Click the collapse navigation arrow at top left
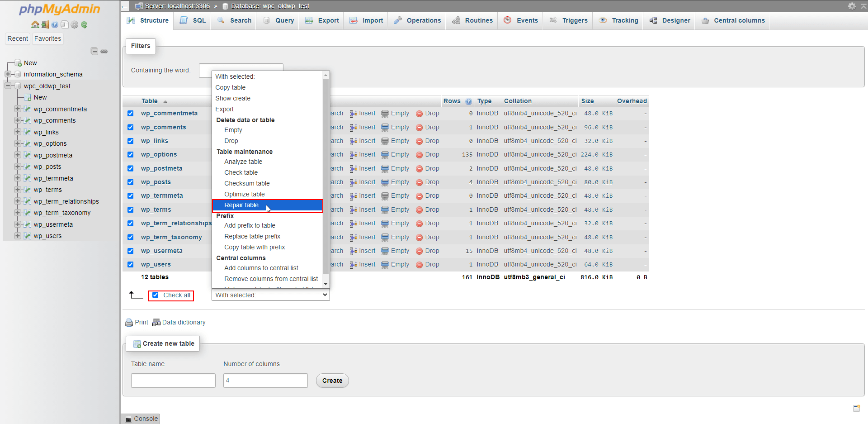 pos(125,6)
